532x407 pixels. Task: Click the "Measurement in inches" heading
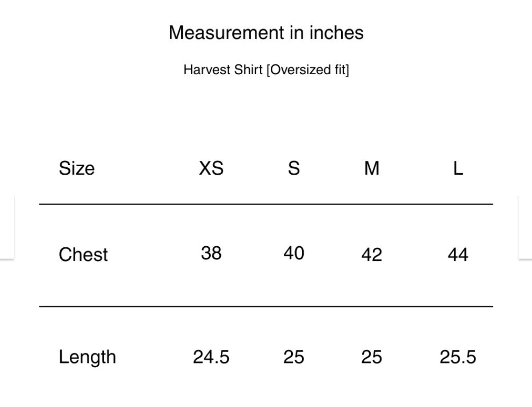266,33
